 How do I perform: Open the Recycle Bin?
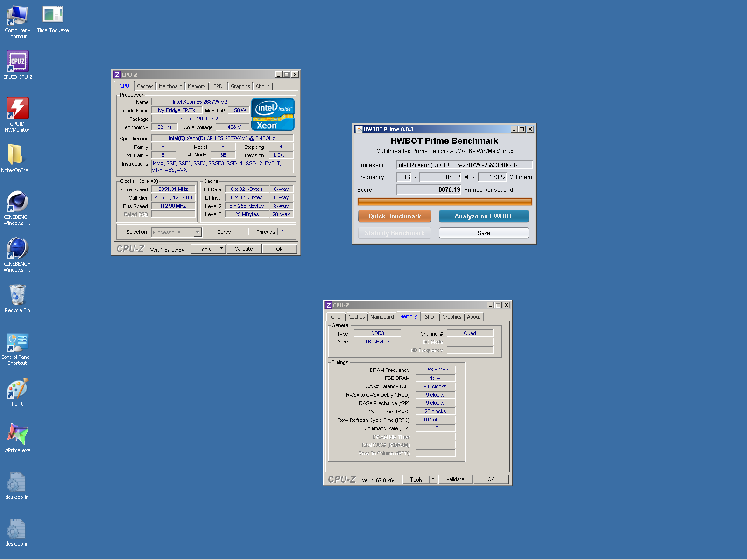pos(17,298)
